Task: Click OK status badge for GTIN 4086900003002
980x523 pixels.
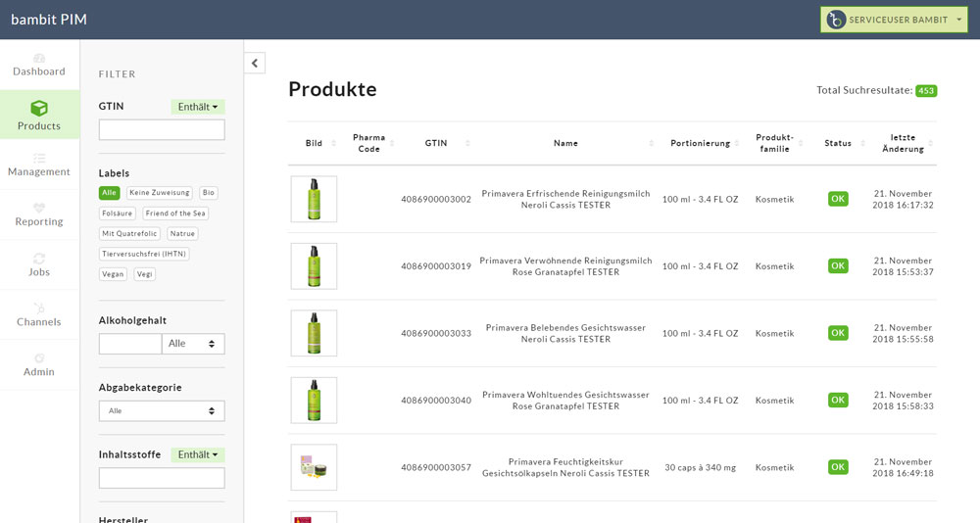Action: [838, 200]
